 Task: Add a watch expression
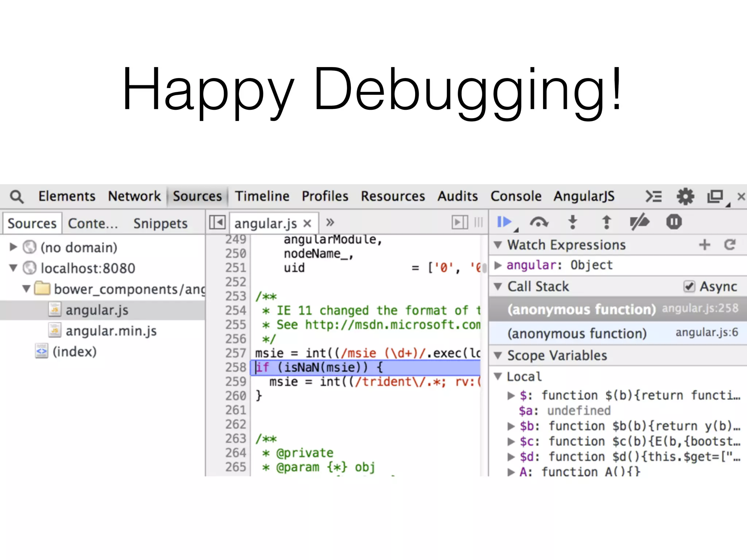[704, 245]
